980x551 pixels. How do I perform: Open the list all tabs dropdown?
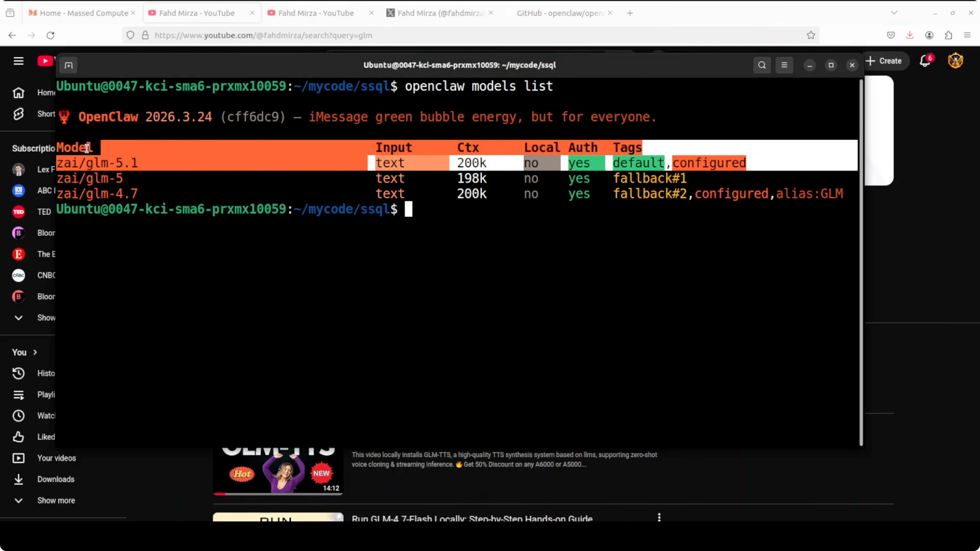[894, 13]
